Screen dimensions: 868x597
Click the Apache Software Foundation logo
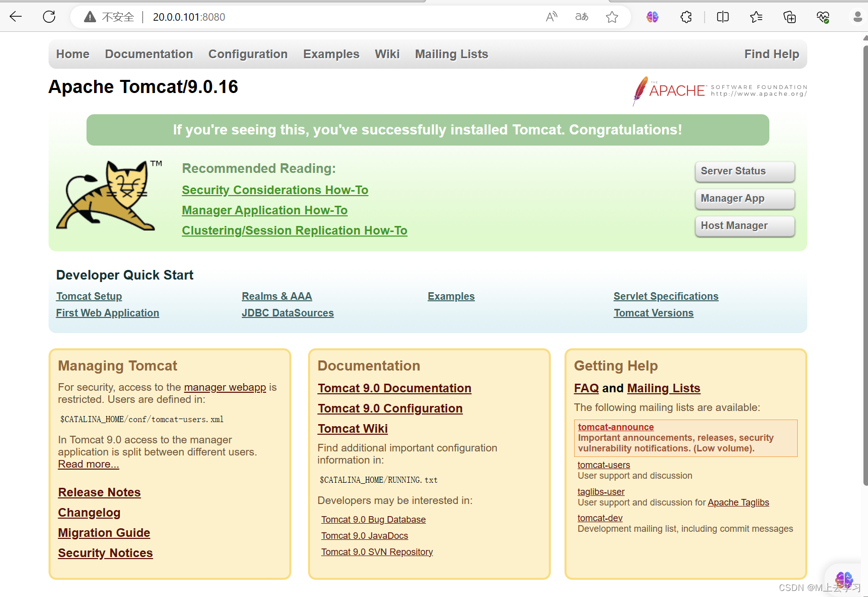(x=720, y=91)
